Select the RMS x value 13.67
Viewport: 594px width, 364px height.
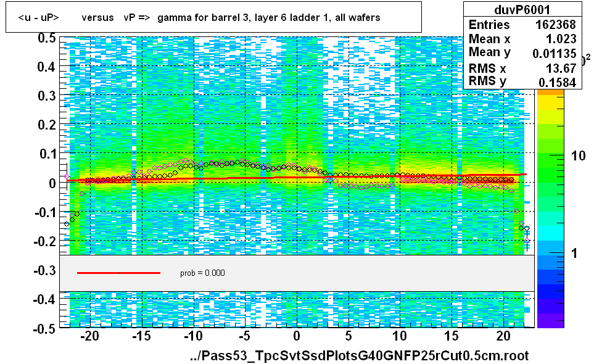tap(561, 68)
